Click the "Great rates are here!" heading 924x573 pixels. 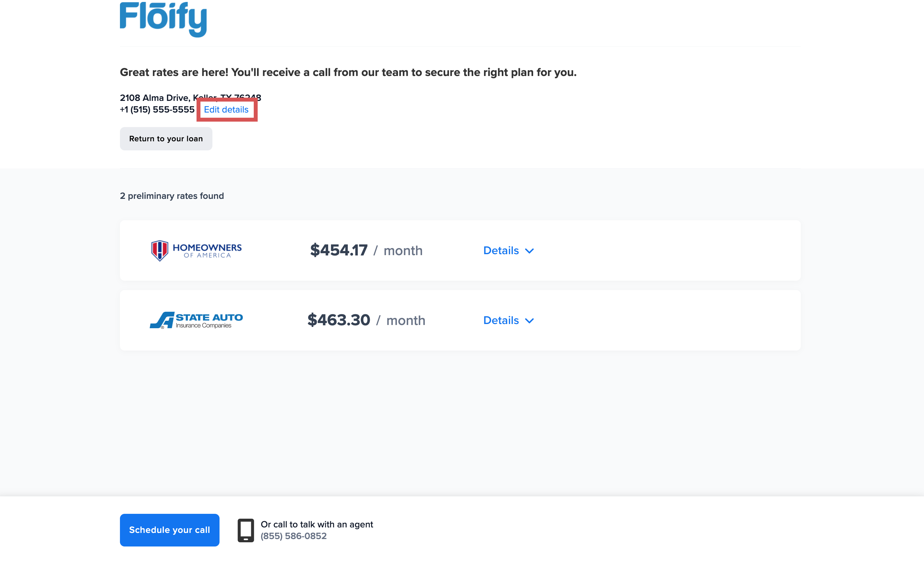coord(348,72)
